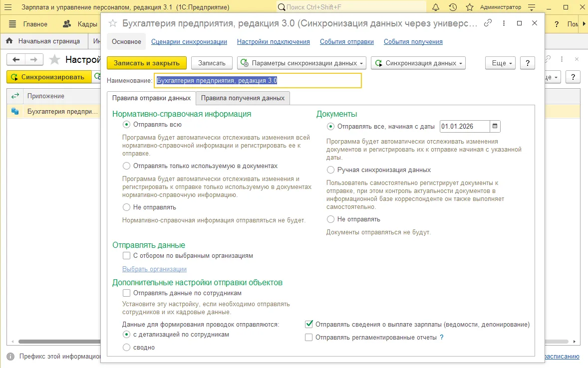Select Не отправлять for reference information
This screenshot has height=368, width=588.
[x=126, y=207]
